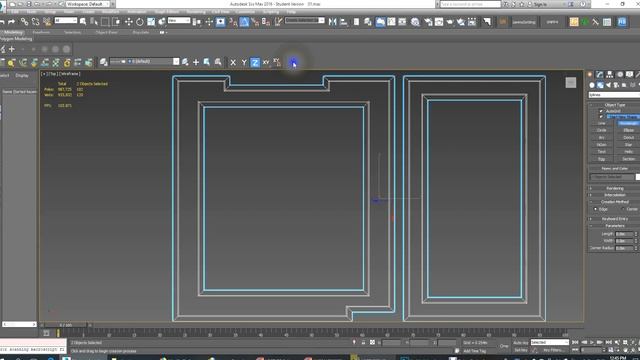Open the Freeform ribbon tab
640x360 pixels.
click(41, 32)
